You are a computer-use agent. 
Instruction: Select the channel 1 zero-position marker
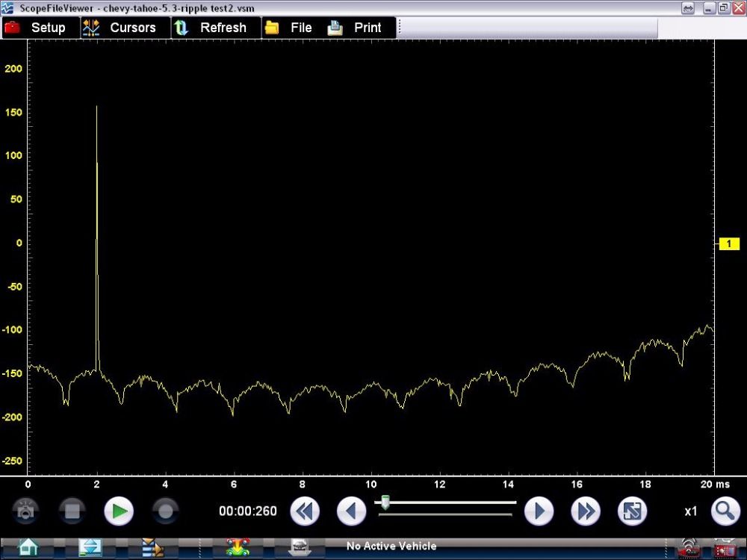tap(728, 243)
